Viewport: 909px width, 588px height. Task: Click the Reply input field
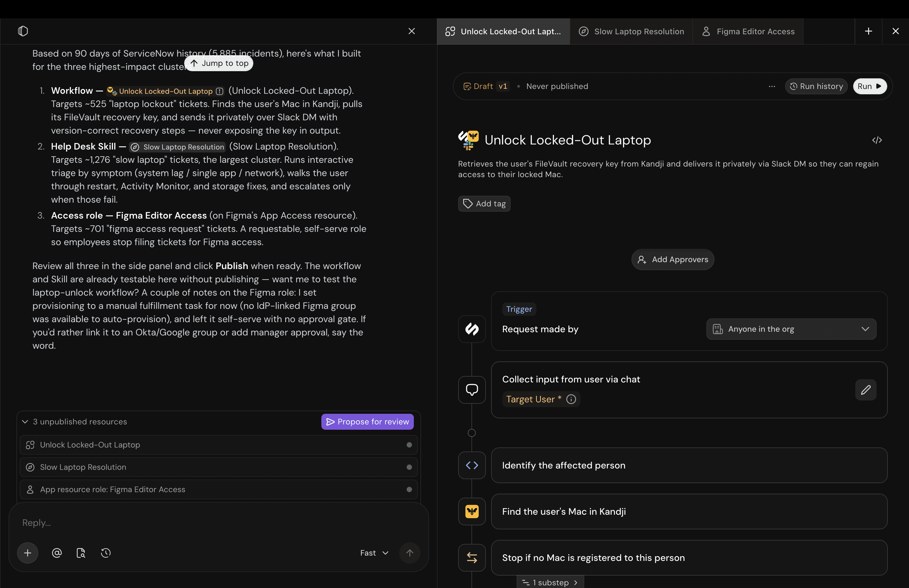219,523
